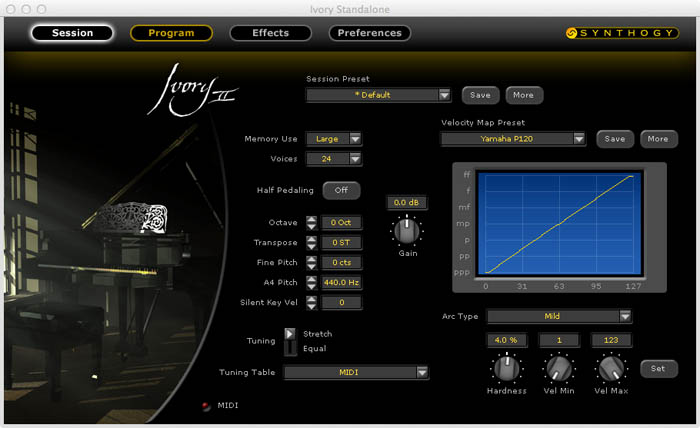
Task: Click the Ivory II logo
Action: click(x=193, y=90)
